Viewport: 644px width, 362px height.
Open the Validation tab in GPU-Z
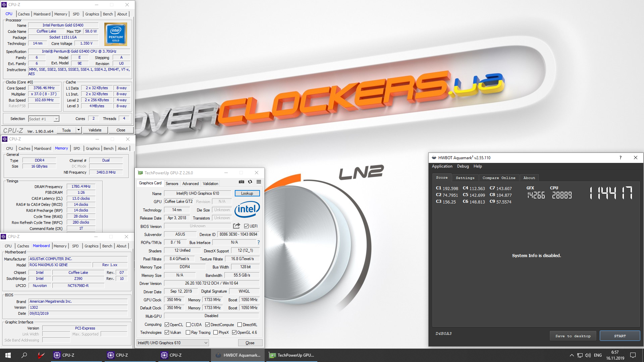point(211,184)
